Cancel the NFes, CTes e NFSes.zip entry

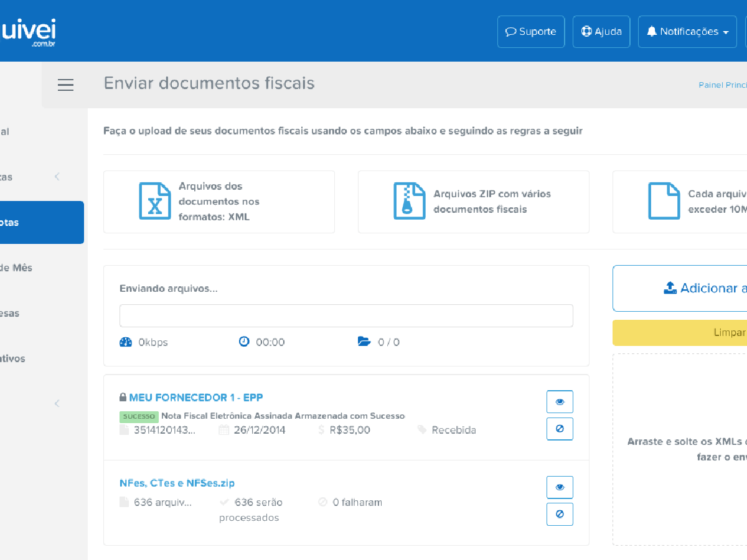560,514
